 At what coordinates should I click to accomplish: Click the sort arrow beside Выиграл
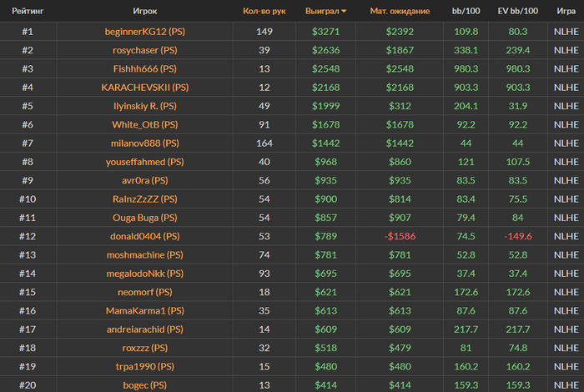tap(344, 12)
